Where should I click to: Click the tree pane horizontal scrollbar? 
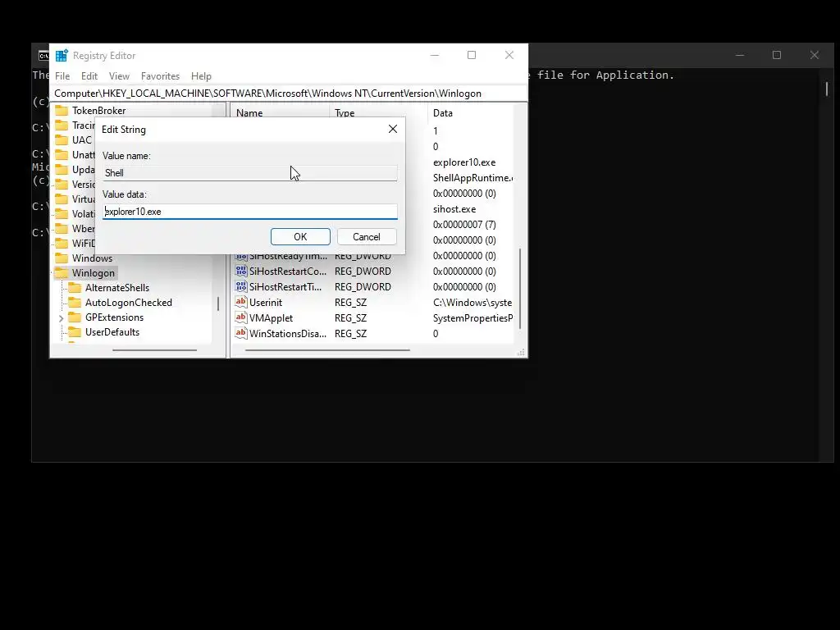click(155, 350)
